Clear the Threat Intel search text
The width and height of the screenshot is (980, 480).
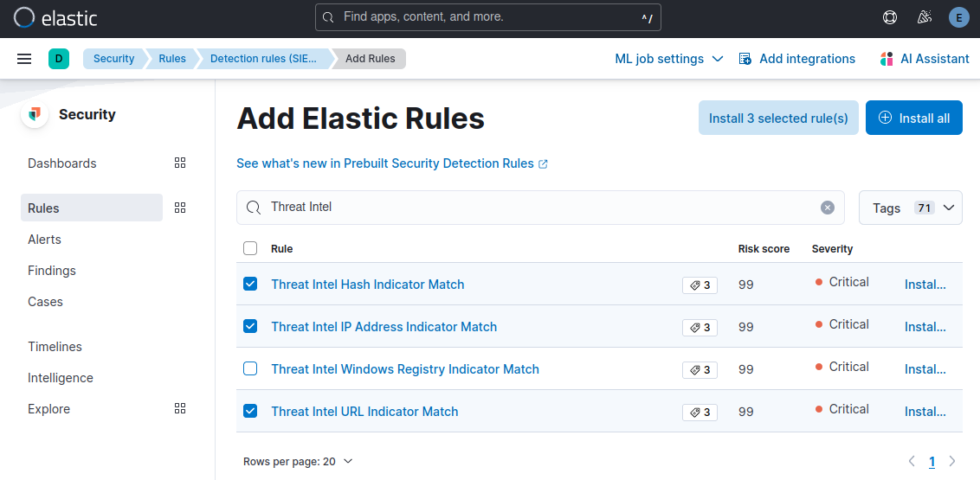coord(828,208)
